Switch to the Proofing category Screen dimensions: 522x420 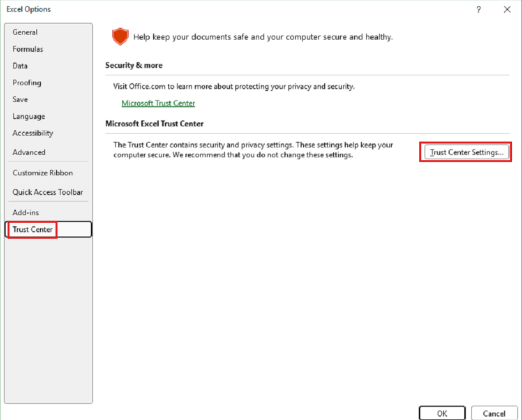coord(48,83)
